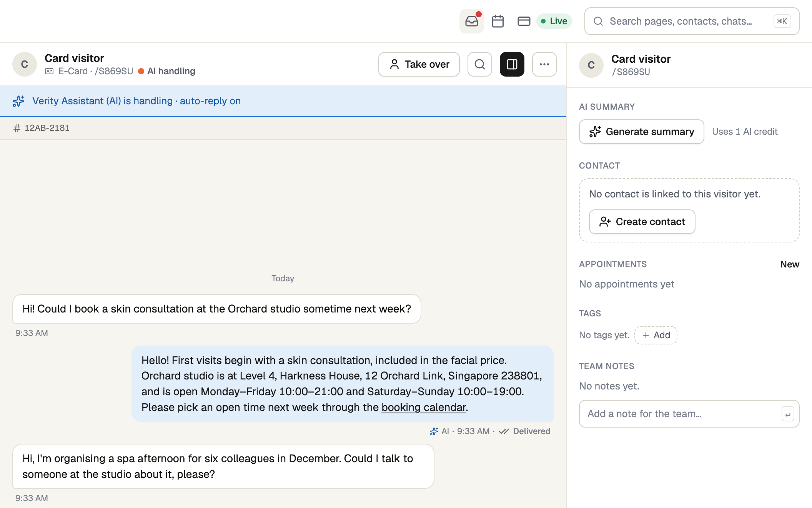This screenshot has height=508, width=812.
Task: Click the AI sparkle icon in handling banner
Action: [x=18, y=101]
